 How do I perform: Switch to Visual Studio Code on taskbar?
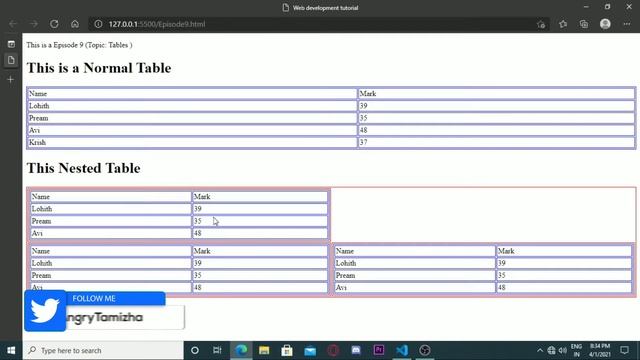coord(402,350)
